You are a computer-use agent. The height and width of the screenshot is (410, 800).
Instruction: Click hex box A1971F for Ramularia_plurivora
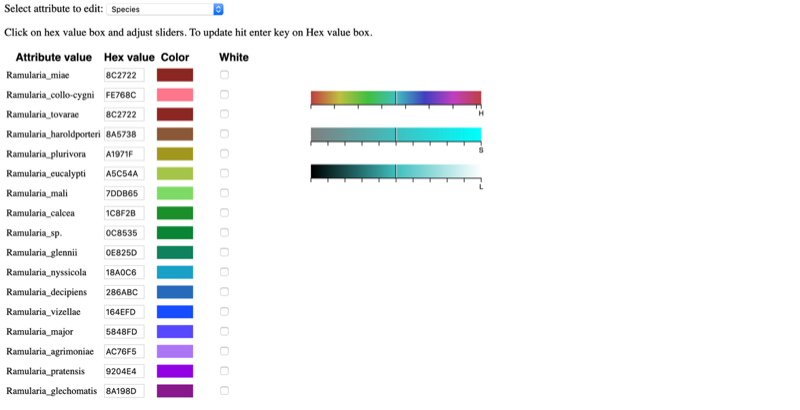124,154
